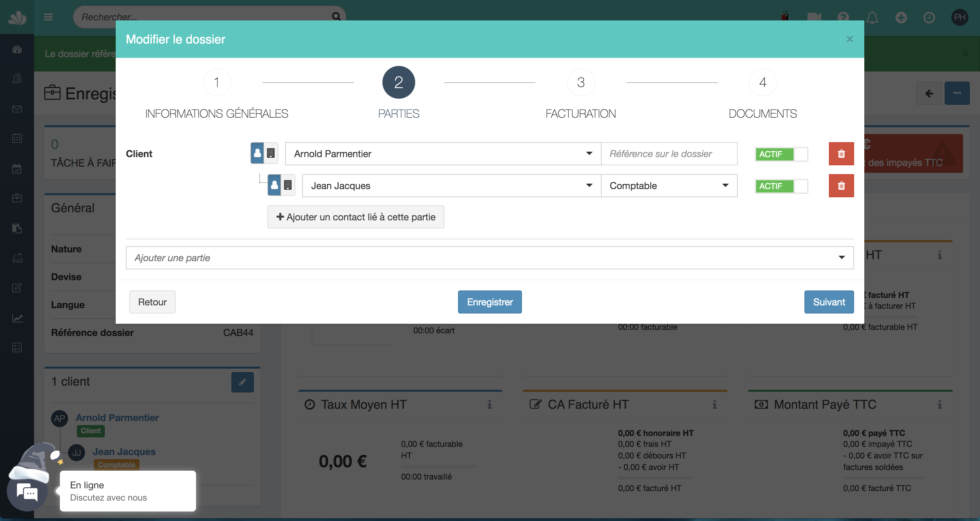Open the briefcase dossiers icon in sidebar

(17, 198)
